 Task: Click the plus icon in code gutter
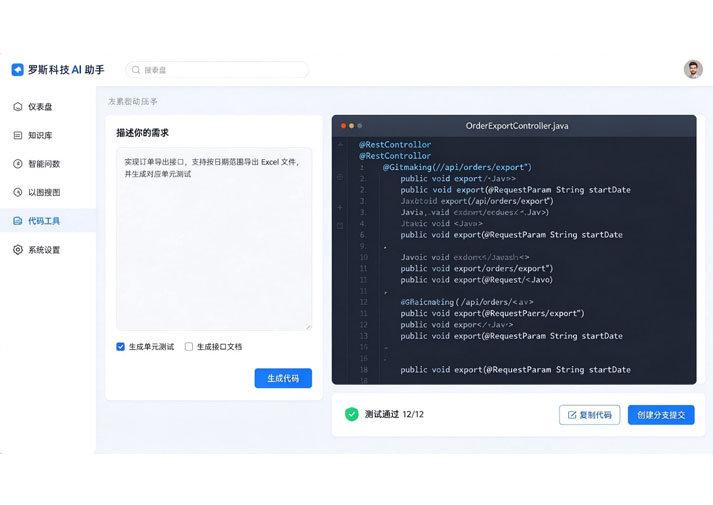[340, 208]
